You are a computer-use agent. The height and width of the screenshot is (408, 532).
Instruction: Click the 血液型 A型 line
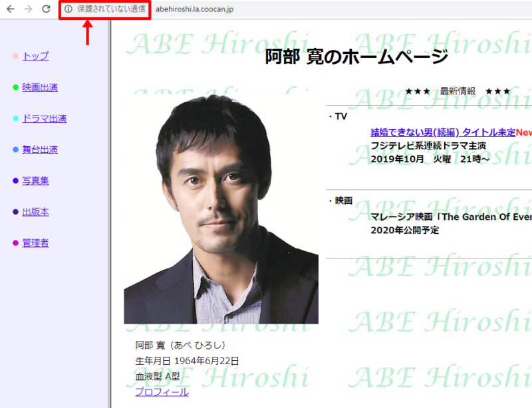pos(158,377)
